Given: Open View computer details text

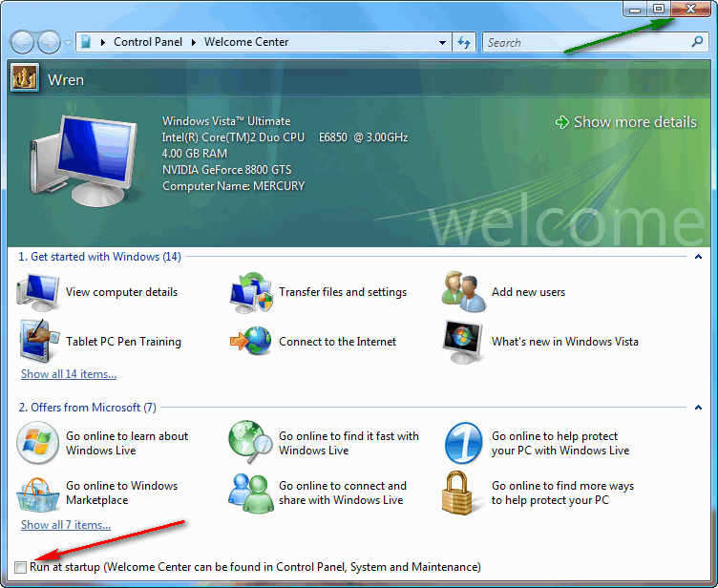Looking at the screenshot, I should (122, 292).
